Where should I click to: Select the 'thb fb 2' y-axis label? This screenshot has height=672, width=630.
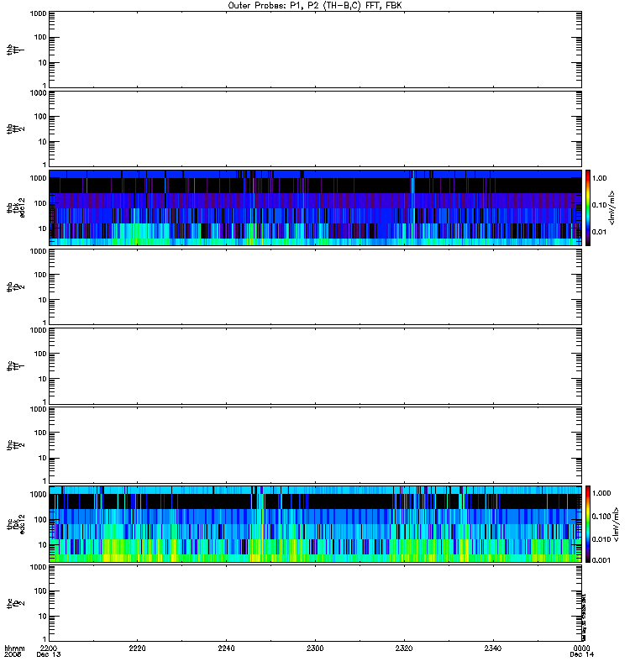point(16,286)
